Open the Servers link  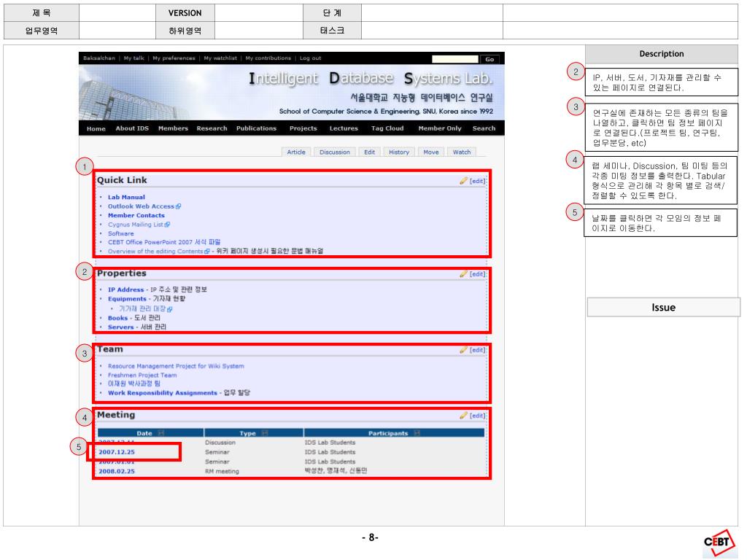tap(120, 327)
